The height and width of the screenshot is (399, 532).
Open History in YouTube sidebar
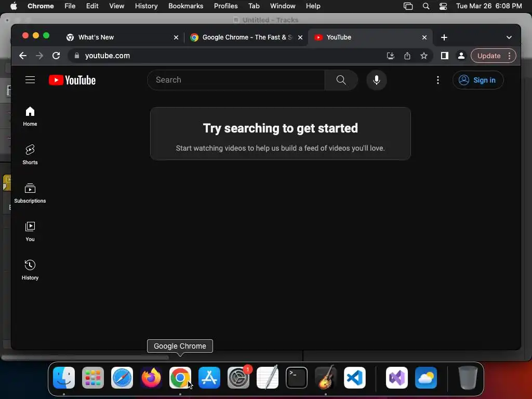30,270
